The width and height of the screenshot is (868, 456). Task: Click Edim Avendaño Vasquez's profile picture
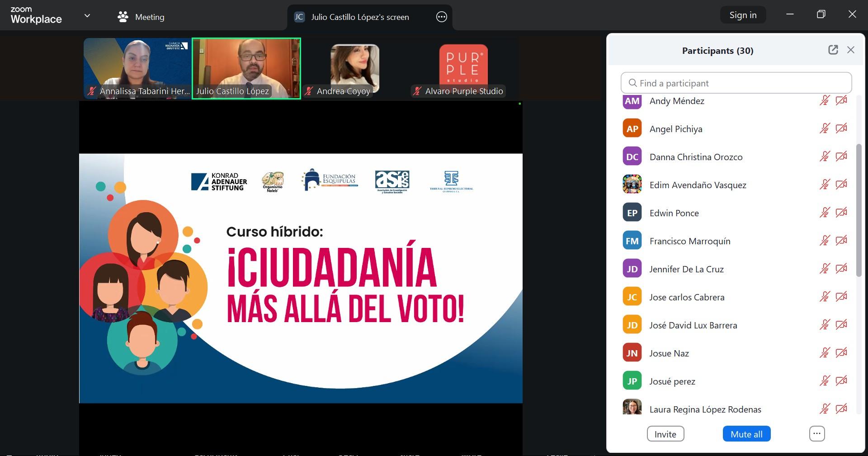point(632,185)
